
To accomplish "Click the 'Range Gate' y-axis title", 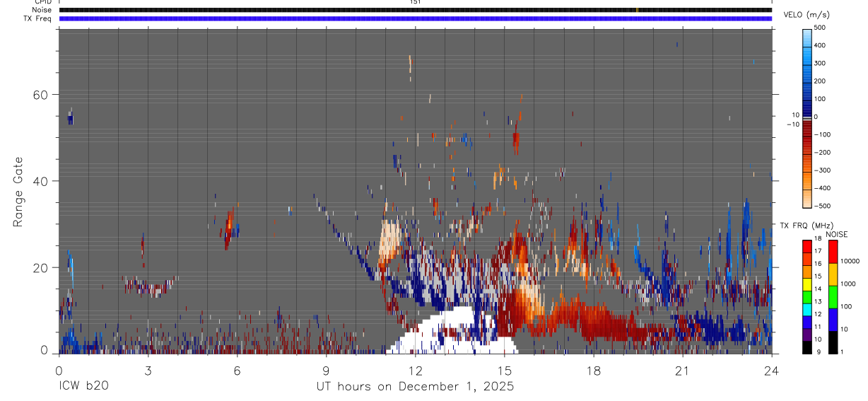I will [x=18, y=192].
